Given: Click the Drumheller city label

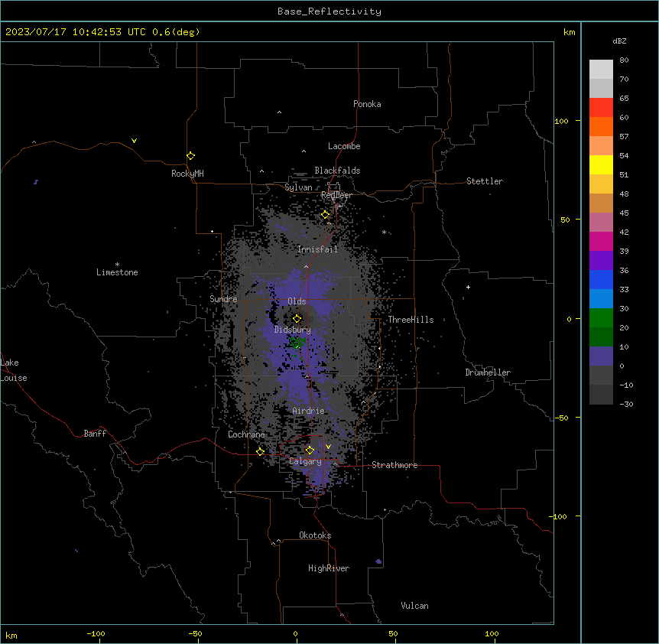Looking at the screenshot, I should point(488,372).
